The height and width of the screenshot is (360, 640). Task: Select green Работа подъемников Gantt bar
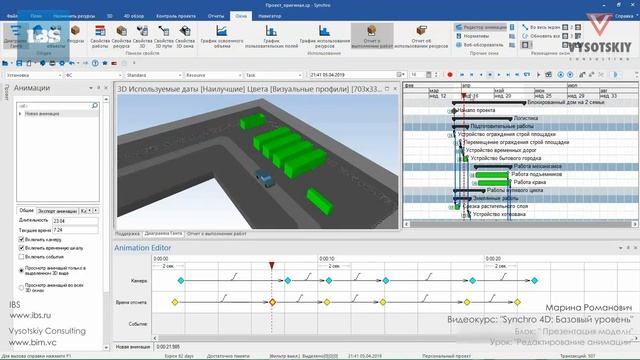492,175
